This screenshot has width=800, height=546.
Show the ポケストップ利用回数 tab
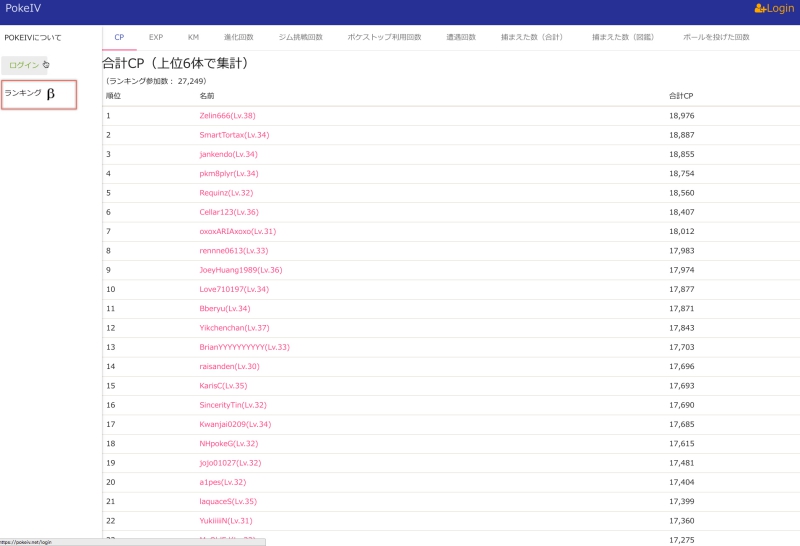pyautogui.click(x=385, y=37)
